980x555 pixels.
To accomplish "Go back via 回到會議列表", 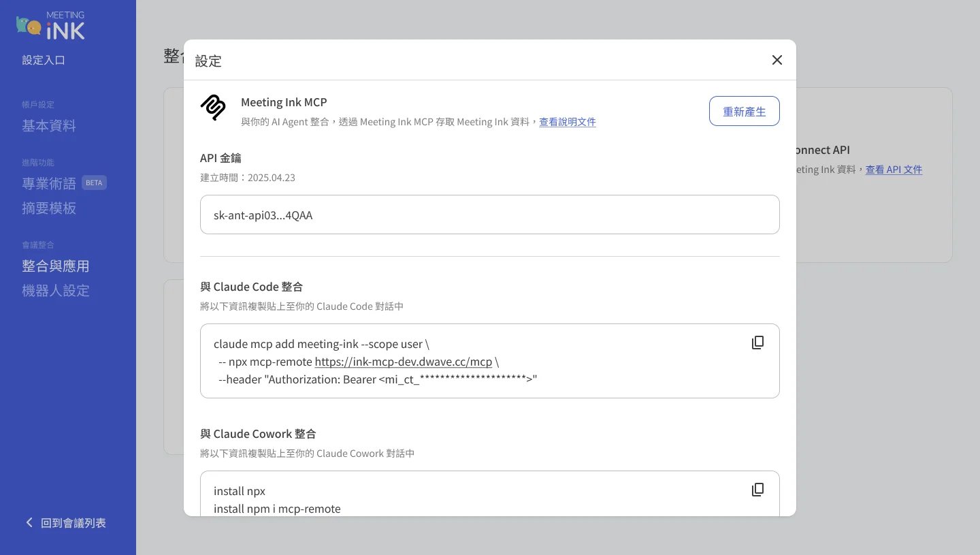I will point(73,523).
